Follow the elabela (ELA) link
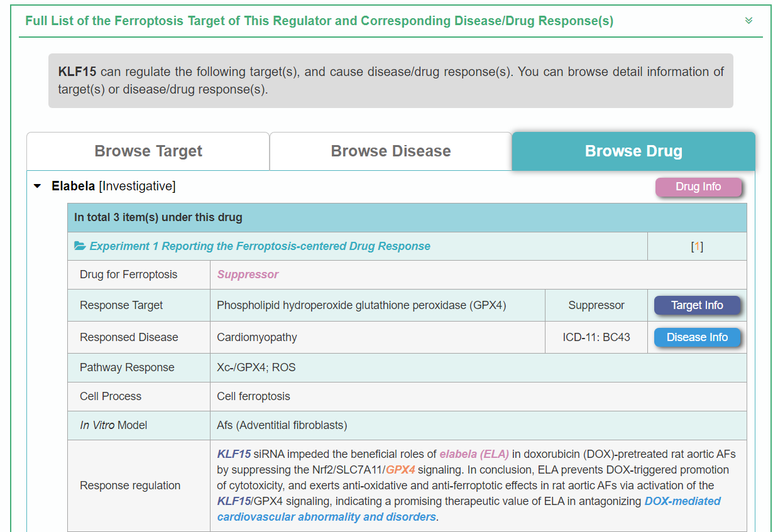Screen dimensions: 773x532 tap(474, 454)
